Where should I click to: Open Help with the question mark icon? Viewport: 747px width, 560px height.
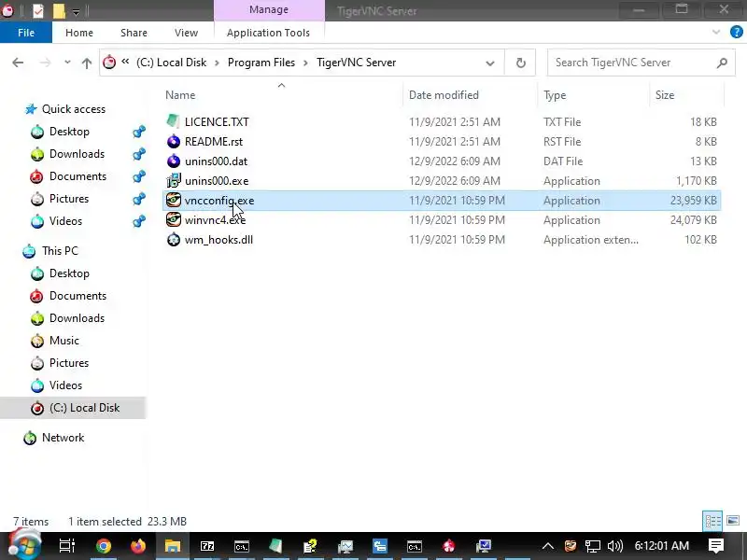[x=737, y=32]
